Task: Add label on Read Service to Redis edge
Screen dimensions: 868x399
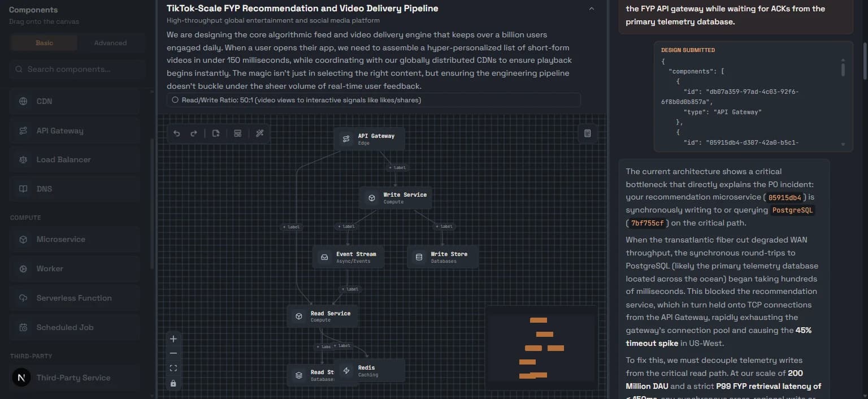Action: point(342,345)
